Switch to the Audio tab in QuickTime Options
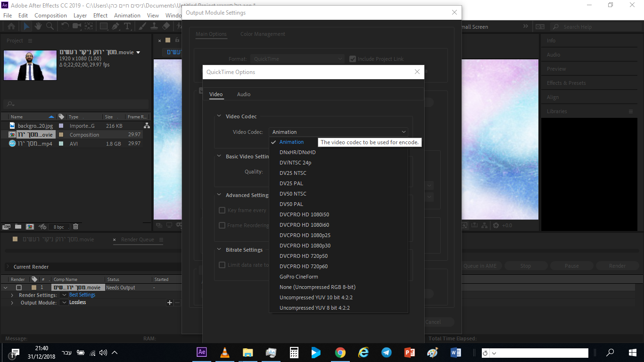The width and height of the screenshot is (644, 362). click(x=243, y=94)
